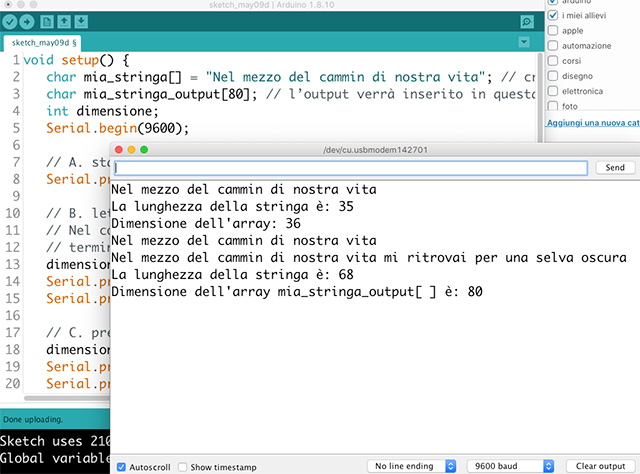Select the sketch_may09d tab
640x474 pixels.
[x=43, y=43]
